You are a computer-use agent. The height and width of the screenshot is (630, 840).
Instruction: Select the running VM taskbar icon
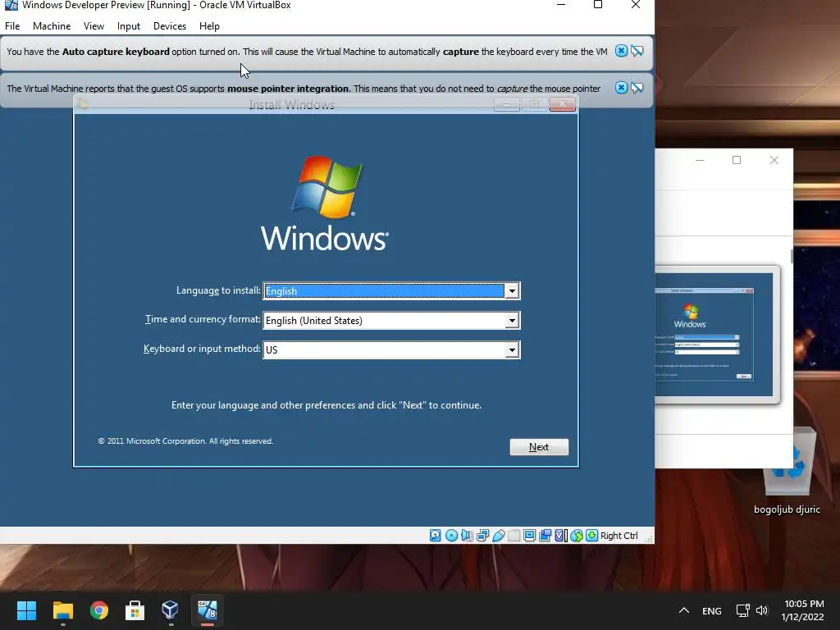[208, 610]
